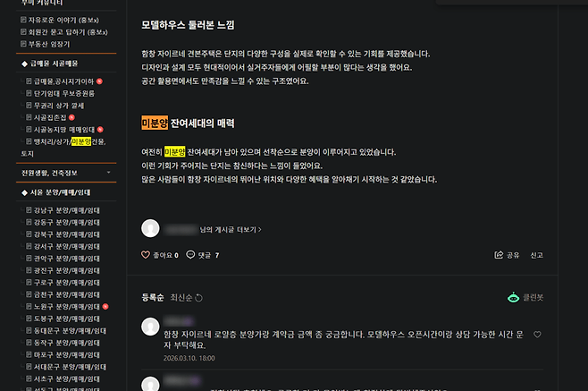Click the board icon beside 부동산 임장기

[x=23, y=44]
